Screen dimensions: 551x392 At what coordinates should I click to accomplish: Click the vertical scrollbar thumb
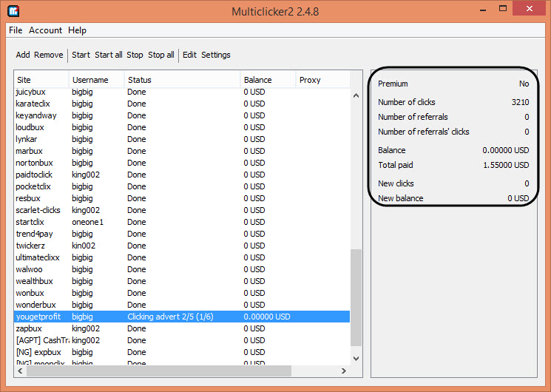[x=356, y=297]
